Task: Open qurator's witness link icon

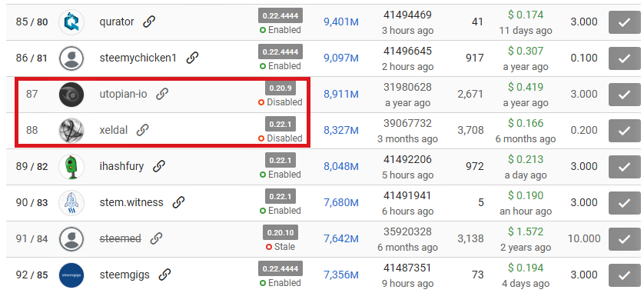Action: 148,22
